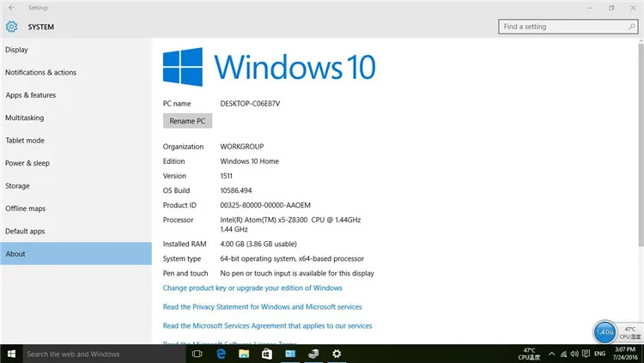Click the 4.00 GB installed RAM value
This screenshot has width=644, height=363.
[x=258, y=244]
